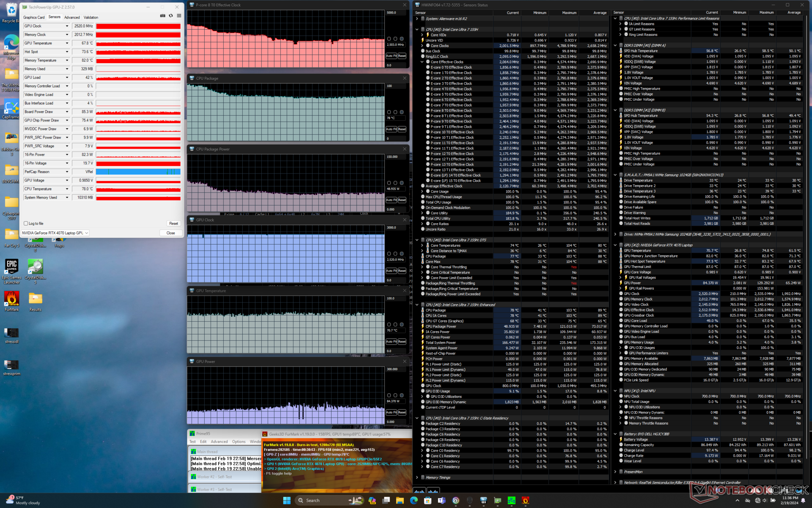Enable the Log to file checkbox

26,224
